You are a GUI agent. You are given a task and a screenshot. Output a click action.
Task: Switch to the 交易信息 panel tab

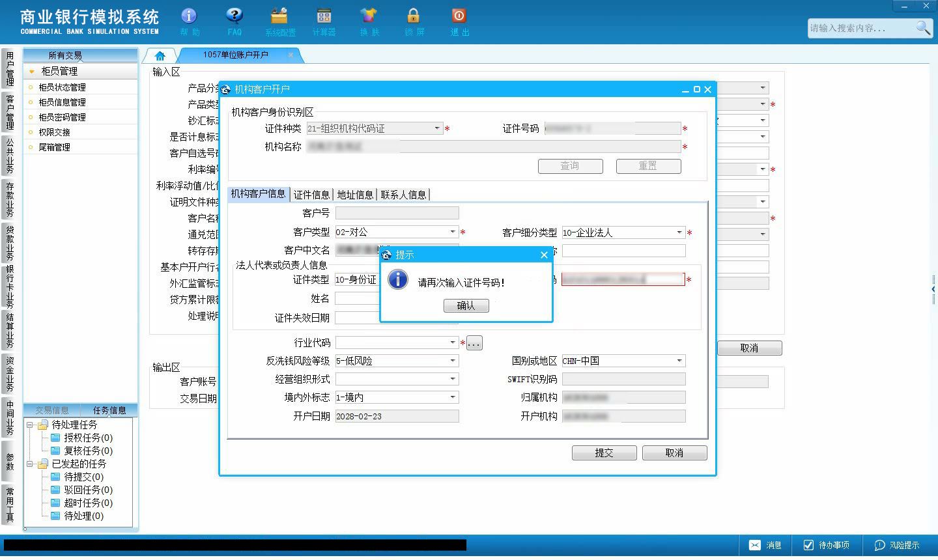click(52, 410)
